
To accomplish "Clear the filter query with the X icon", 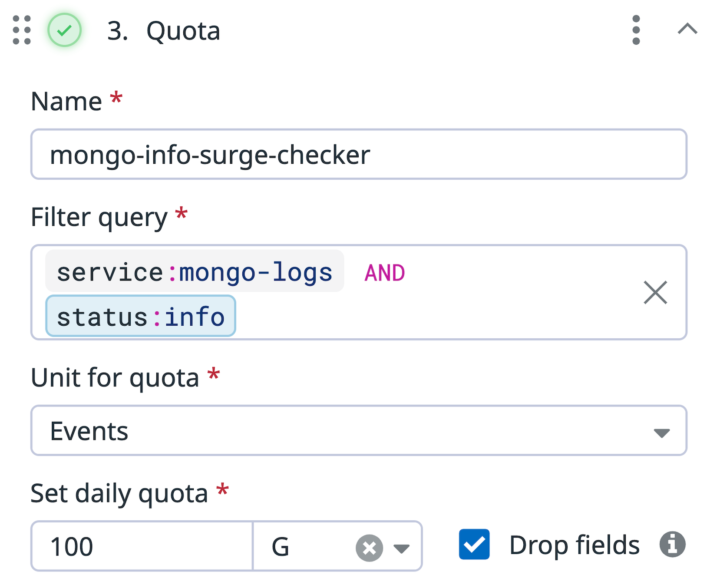I will click(x=656, y=293).
